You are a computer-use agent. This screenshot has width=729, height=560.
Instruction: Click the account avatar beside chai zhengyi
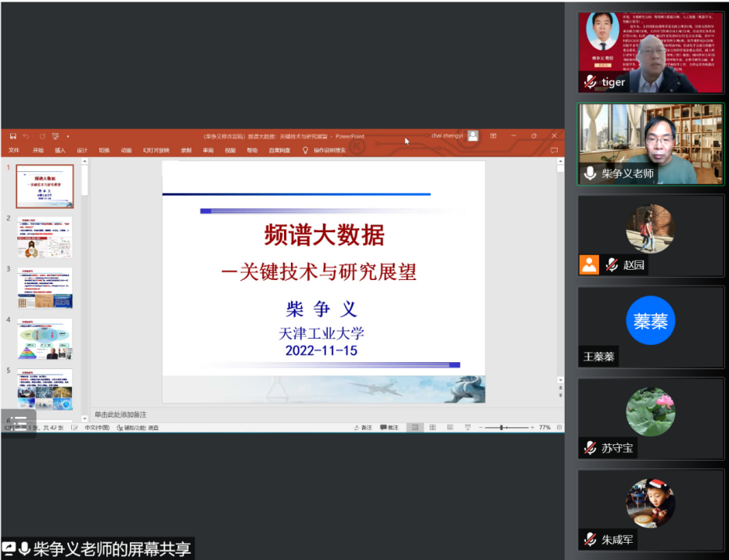[x=472, y=135]
